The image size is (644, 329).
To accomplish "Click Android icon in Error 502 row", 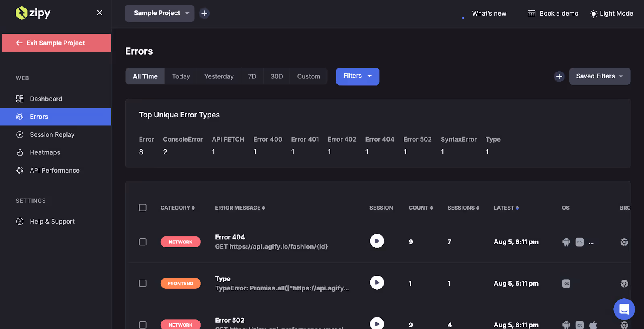I will tap(566, 325).
